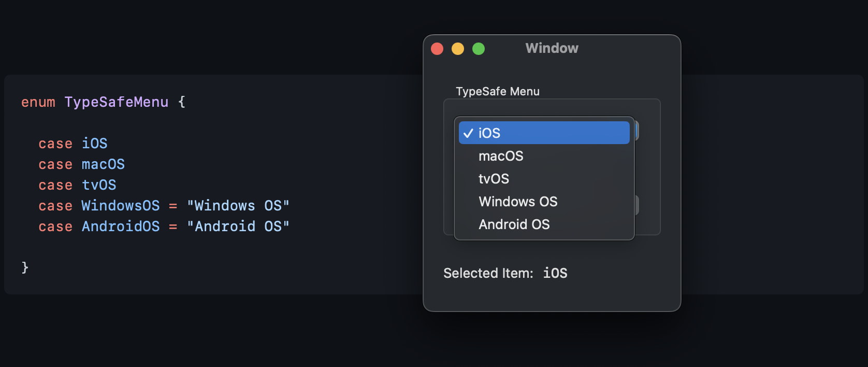The image size is (868, 367).
Task: Maximize the Window with the green button
Action: coord(479,49)
